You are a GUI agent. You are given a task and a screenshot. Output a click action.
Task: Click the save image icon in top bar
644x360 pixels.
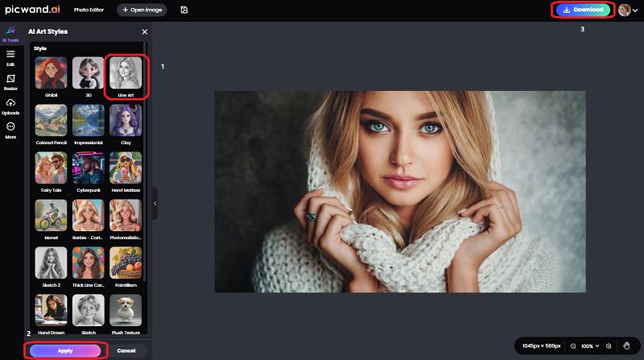(184, 10)
